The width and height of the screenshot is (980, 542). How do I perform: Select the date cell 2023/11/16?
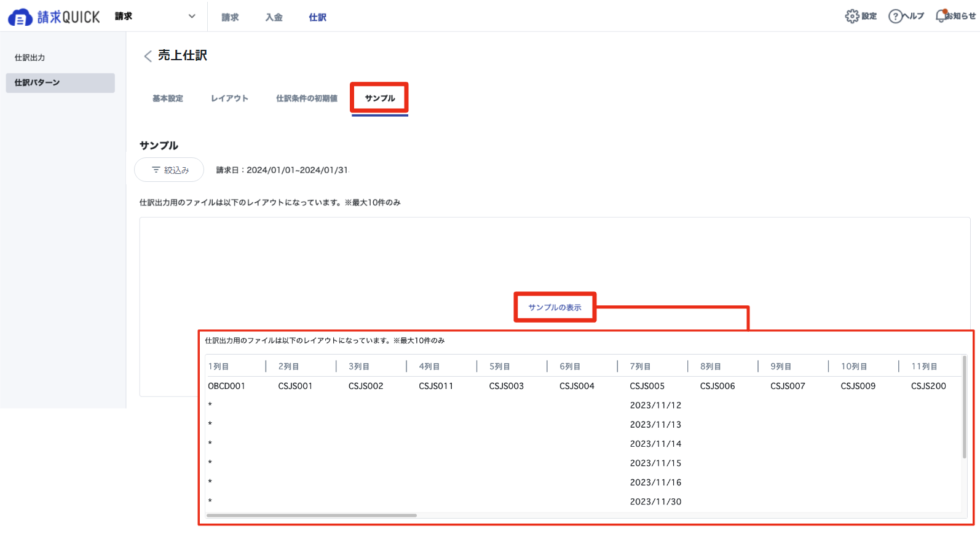point(655,482)
